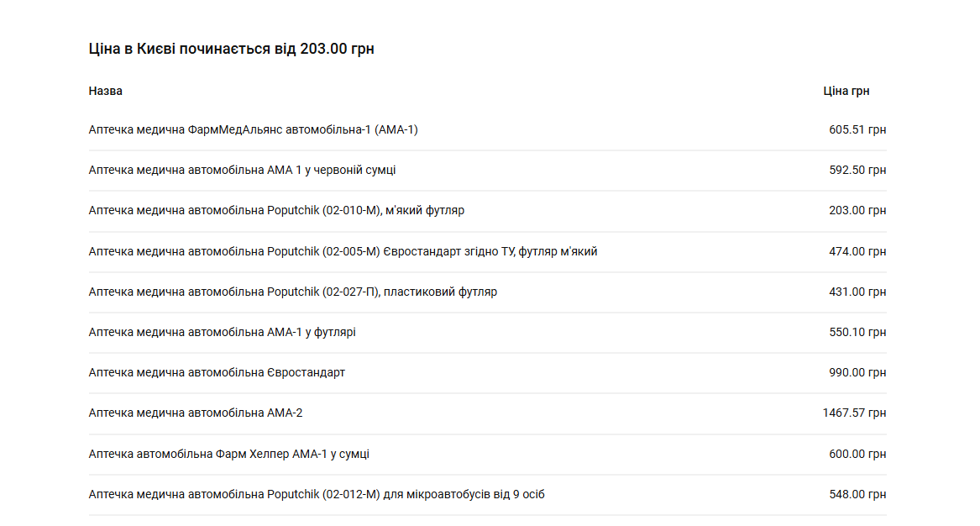This screenshot has width=980, height=526.
Task: Open the 'Аптечка медична автомобільна Євростандарт' item
Action: (x=217, y=372)
